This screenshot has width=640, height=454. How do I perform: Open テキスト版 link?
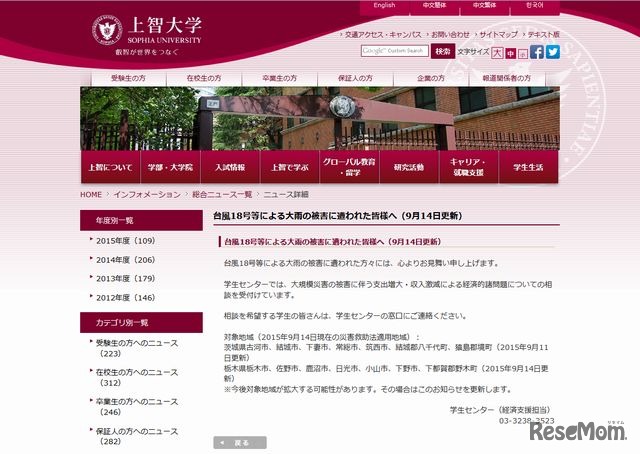tap(544, 35)
